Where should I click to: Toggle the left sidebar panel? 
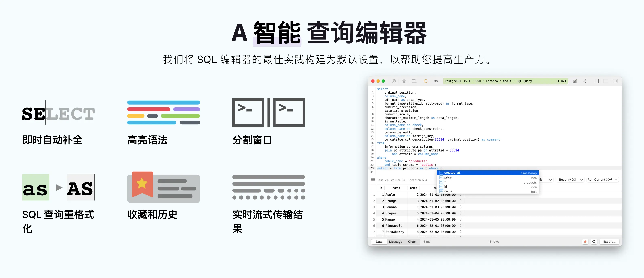tap(596, 81)
